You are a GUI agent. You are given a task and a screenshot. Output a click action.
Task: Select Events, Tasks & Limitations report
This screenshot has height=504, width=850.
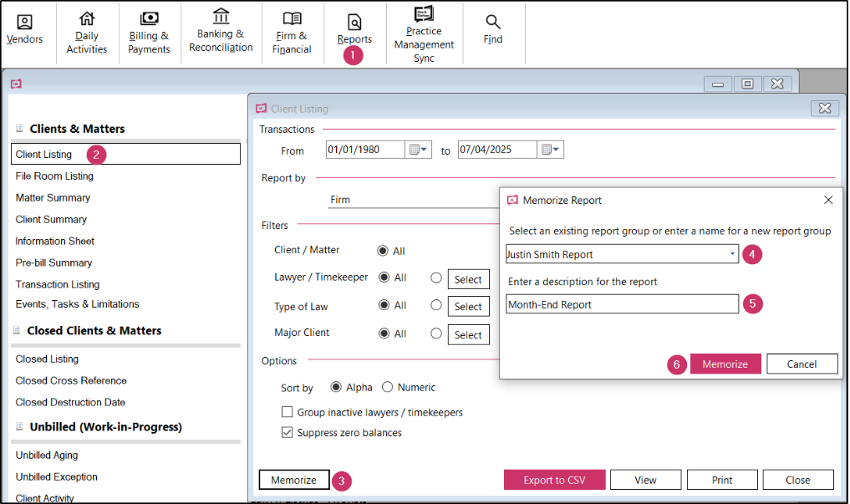pyautogui.click(x=78, y=304)
